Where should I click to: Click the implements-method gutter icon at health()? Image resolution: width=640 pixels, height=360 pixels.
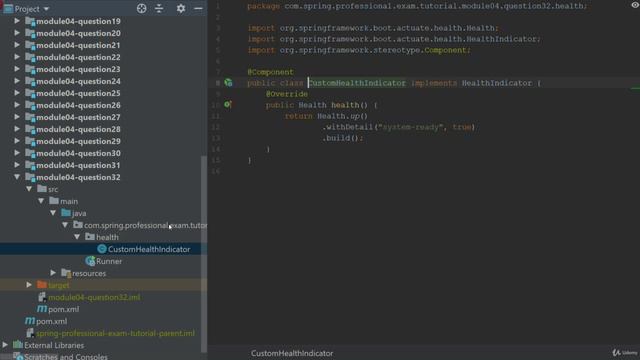[227, 105]
